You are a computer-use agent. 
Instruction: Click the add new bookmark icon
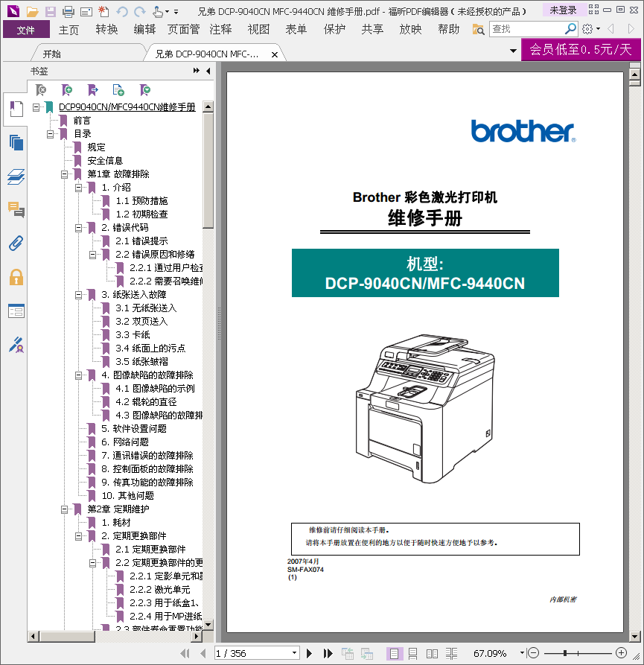click(x=67, y=90)
